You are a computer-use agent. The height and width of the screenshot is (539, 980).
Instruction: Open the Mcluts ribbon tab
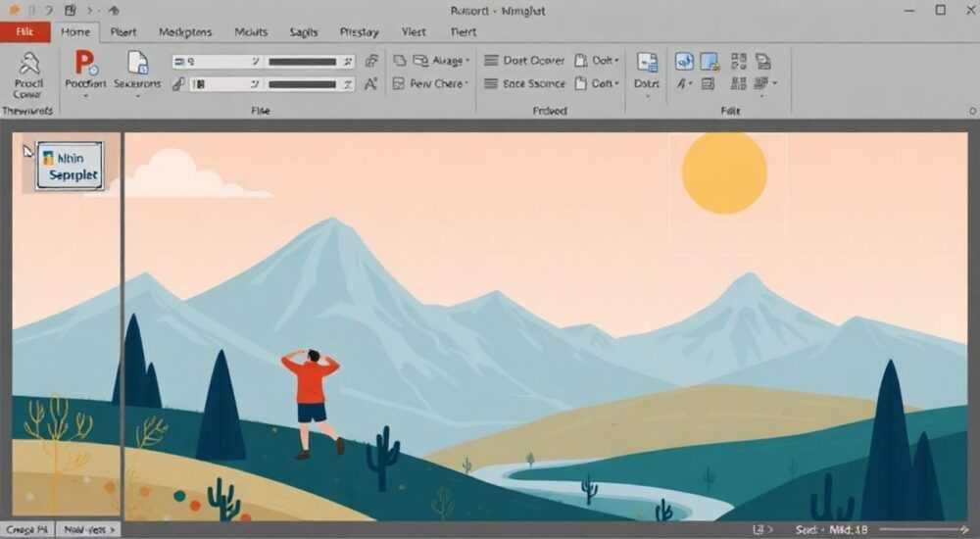[251, 32]
